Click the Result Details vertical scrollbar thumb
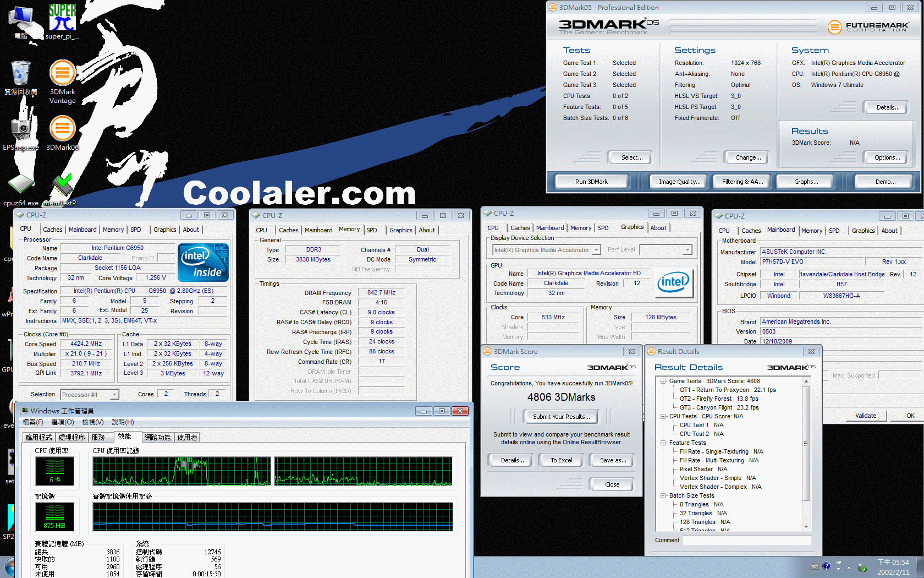The height and width of the screenshot is (578, 924). tap(806, 443)
